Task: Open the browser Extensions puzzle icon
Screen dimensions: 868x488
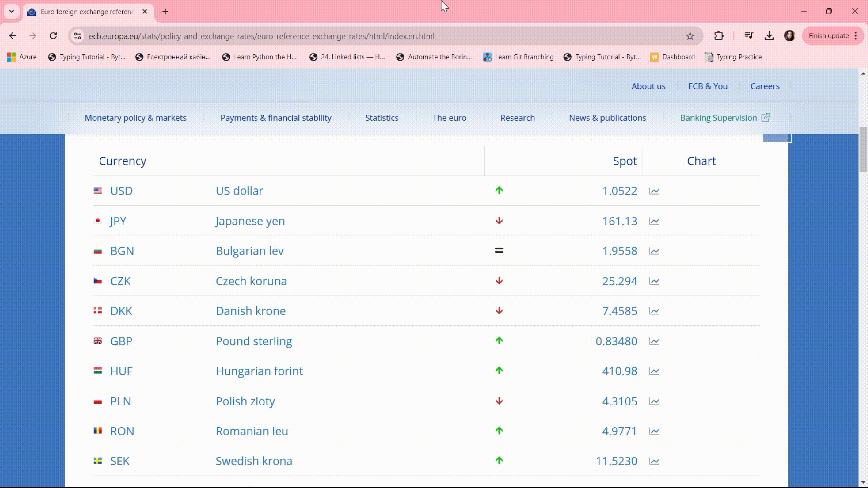Action: pos(719,36)
